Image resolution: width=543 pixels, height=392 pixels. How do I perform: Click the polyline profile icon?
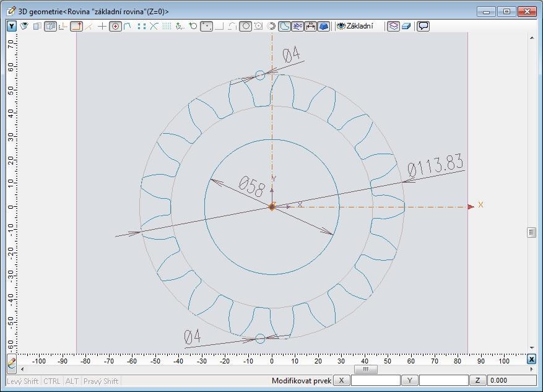click(x=128, y=26)
